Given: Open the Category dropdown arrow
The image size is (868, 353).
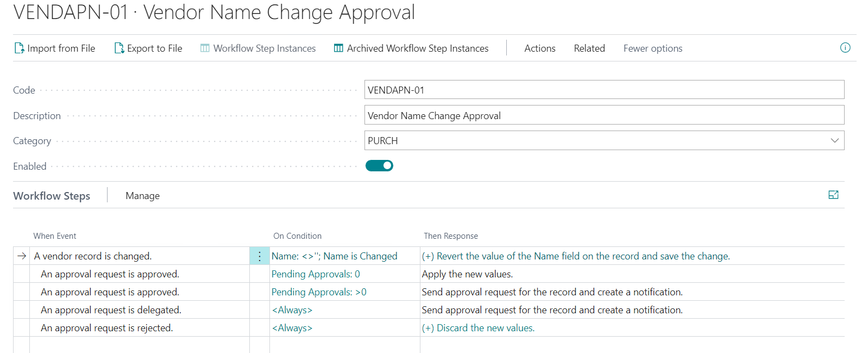Looking at the screenshot, I should (x=835, y=141).
